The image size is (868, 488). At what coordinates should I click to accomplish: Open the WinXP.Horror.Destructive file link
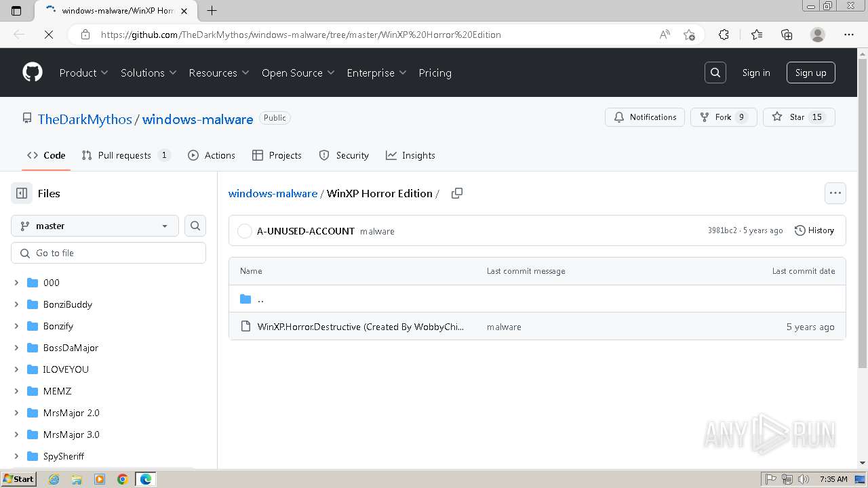tap(360, 327)
